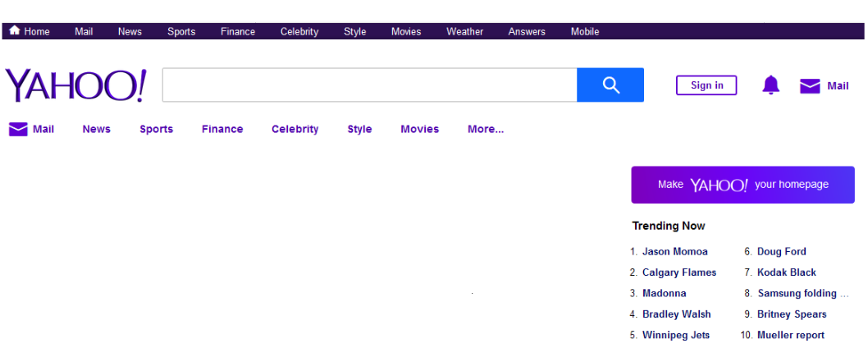Open Mobile in the top dark bar
868x348 pixels.
(x=585, y=31)
